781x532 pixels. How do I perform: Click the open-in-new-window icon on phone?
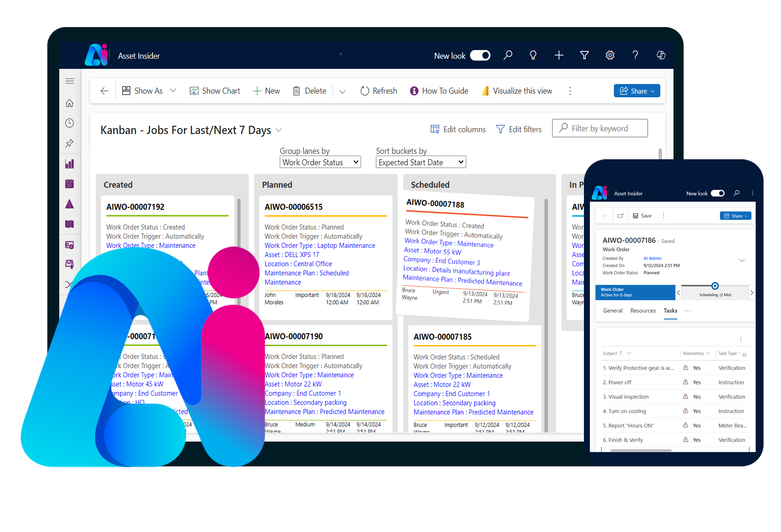click(620, 216)
